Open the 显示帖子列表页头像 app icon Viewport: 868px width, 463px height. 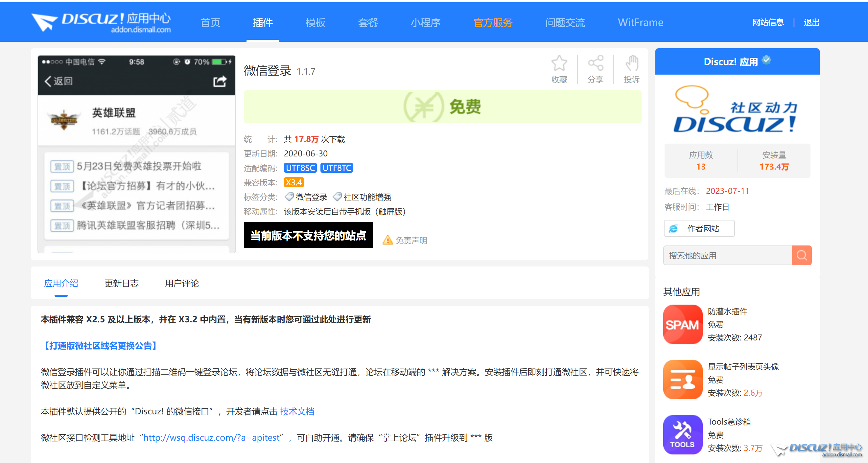click(x=683, y=380)
